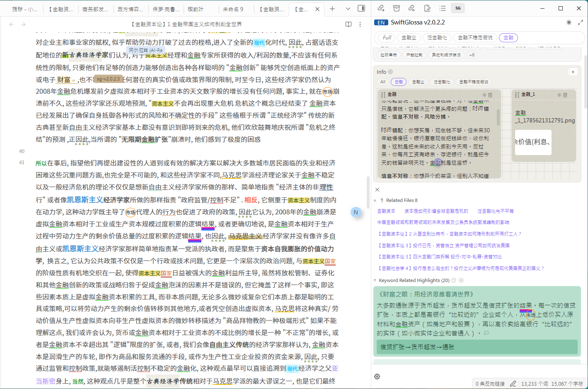
Task: Collapse the Related Files 8 section
Action: pyautogui.click(x=375, y=200)
